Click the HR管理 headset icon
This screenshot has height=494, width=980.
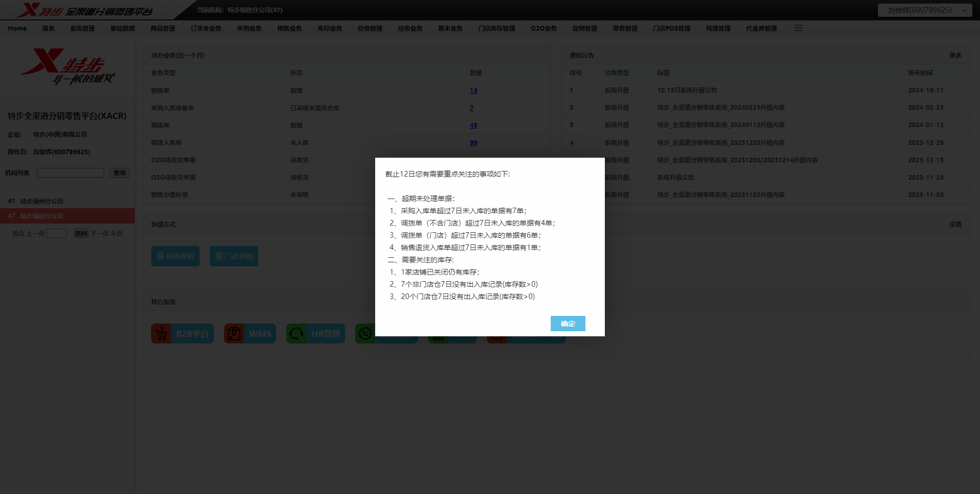click(296, 334)
